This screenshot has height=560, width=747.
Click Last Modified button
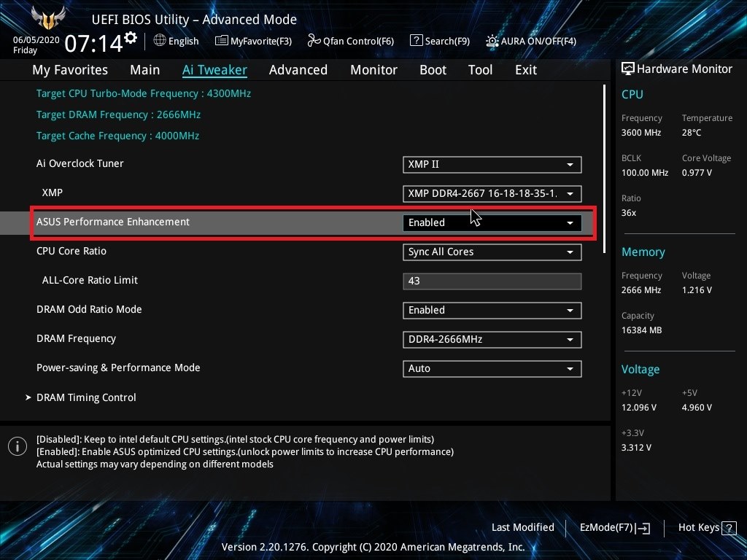click(x=522, y=527)
